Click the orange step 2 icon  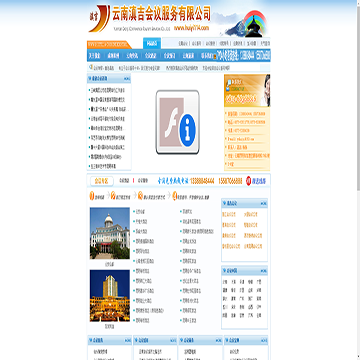[113, 196]
